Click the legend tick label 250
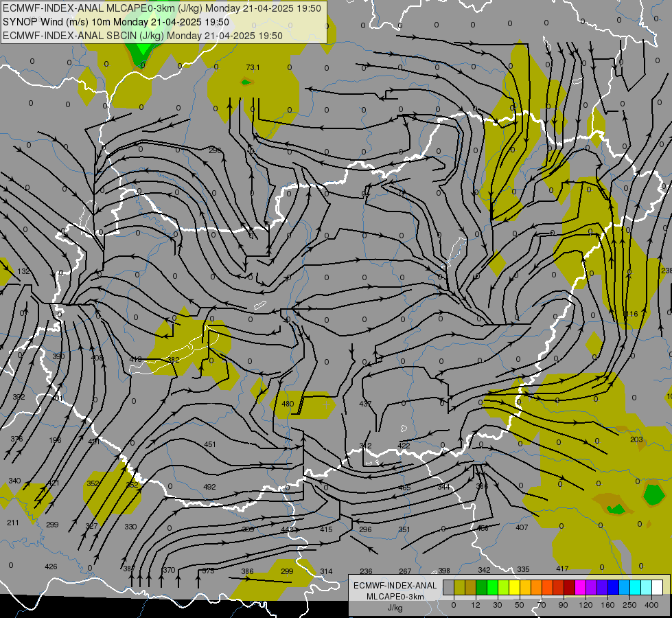This screenshot has height=618, width=672. (x=629, y=605)
